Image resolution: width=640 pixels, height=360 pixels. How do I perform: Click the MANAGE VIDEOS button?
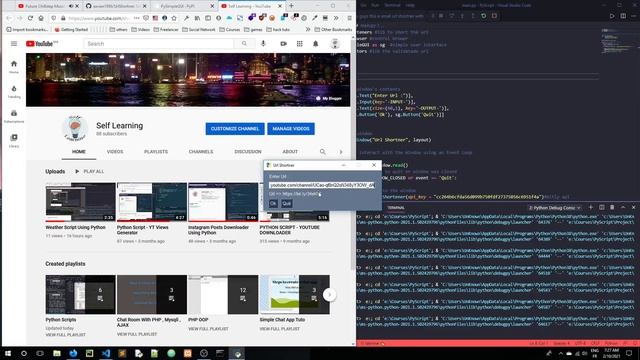click(x=291, y=129)
